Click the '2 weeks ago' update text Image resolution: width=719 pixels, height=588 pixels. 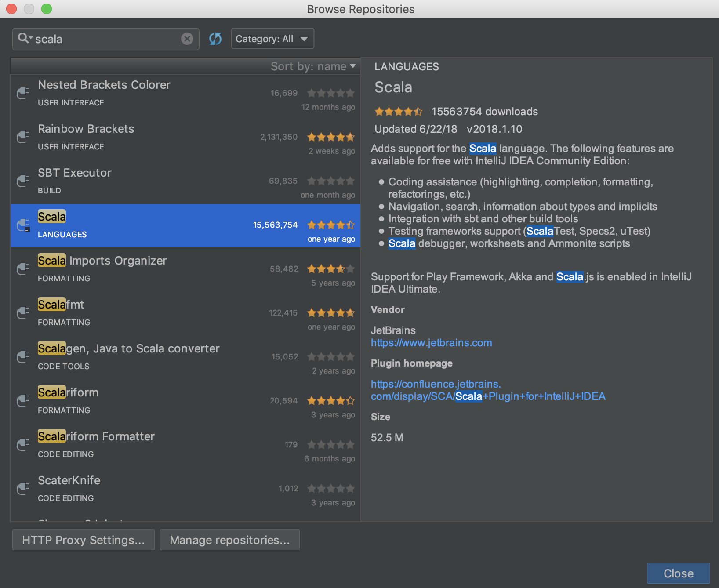coord(332,151)
